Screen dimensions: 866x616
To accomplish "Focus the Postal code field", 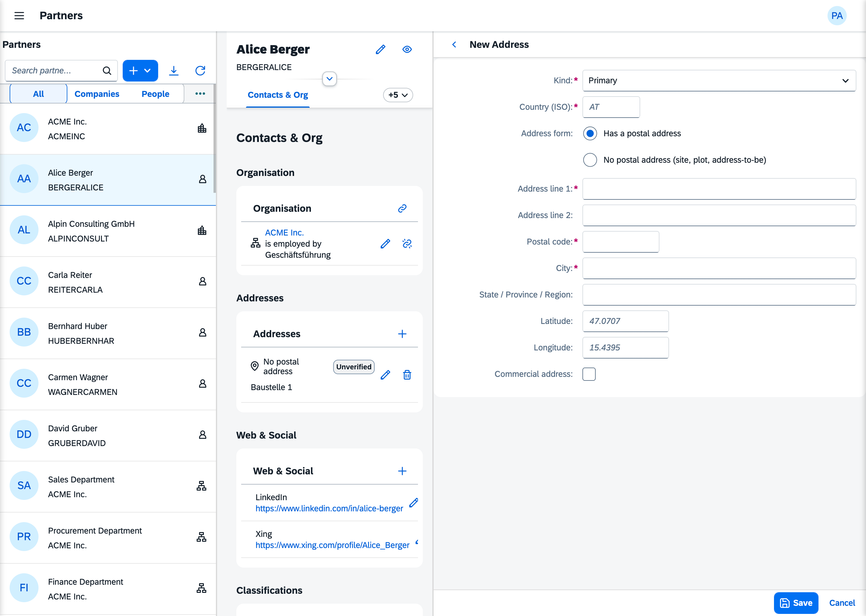I will coord(621,242).
